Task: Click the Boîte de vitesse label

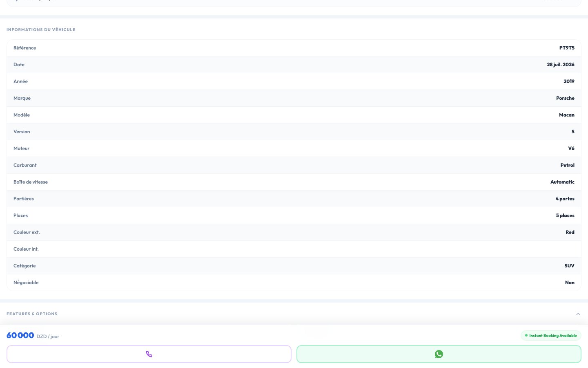Action: point(31,182)
